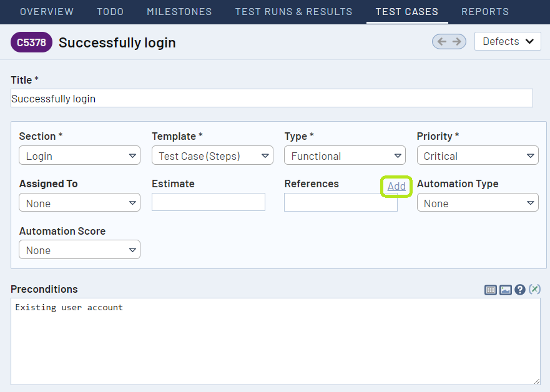Click the insert table icon above Preconditions
The width and height of the screenshot is (550, 392).
tap(491, 289)
